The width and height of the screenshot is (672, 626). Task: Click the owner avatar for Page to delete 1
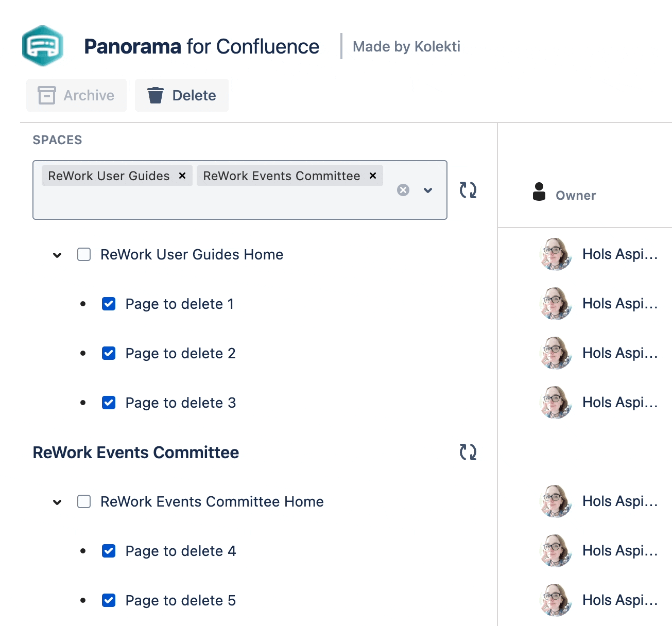tap(556, 303)
